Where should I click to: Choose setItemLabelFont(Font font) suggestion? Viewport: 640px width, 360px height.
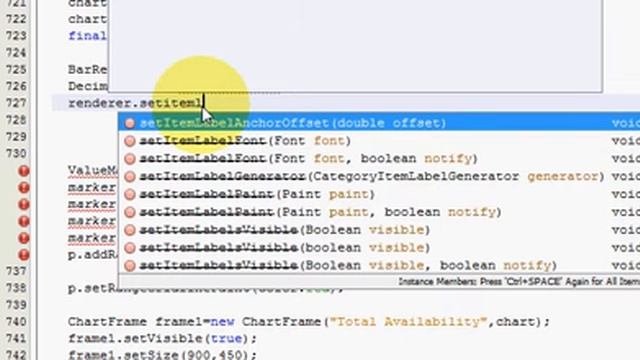[x=380, y=141]
